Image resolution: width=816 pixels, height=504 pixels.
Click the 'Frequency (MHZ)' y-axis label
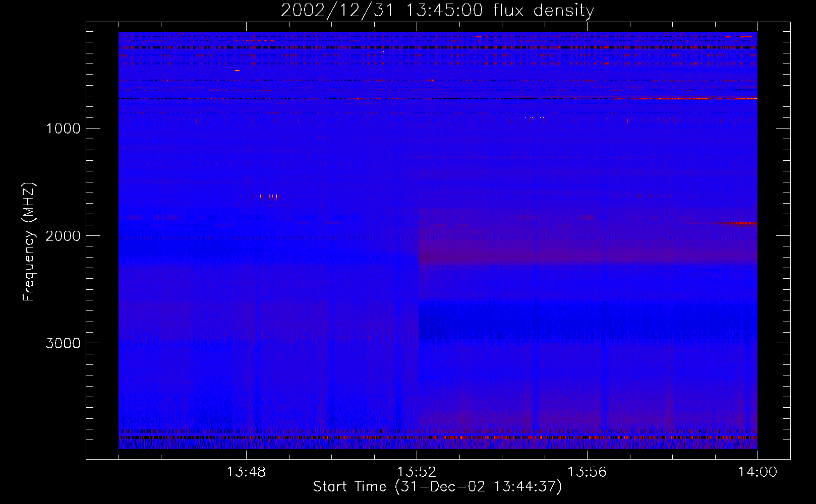29,242
